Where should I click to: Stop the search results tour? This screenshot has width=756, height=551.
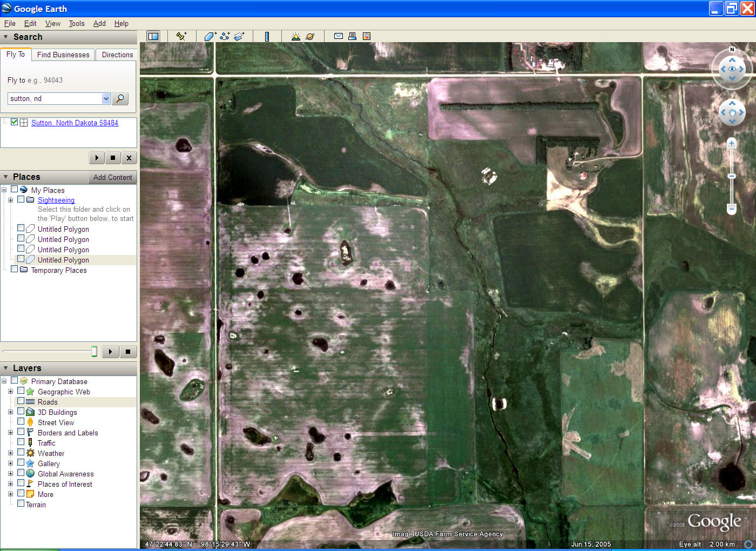[x=113, y=158]
